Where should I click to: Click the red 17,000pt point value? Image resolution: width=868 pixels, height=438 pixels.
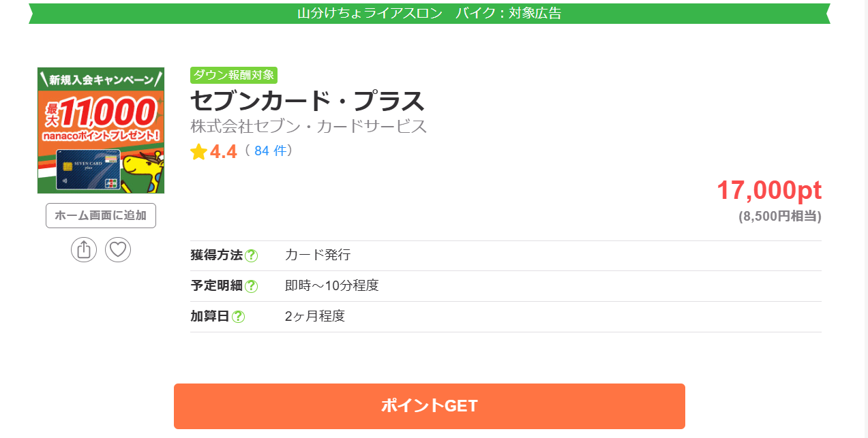tap(768, 191)
